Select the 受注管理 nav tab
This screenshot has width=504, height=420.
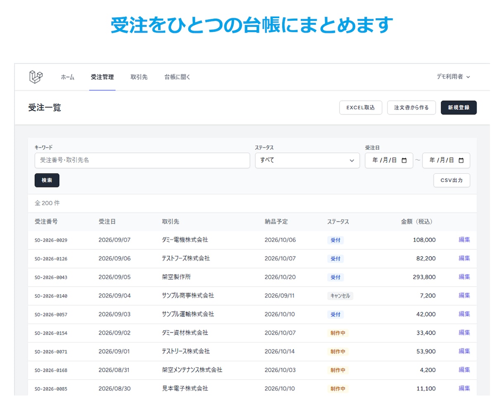pyautogui.click(x=102, y=77)
